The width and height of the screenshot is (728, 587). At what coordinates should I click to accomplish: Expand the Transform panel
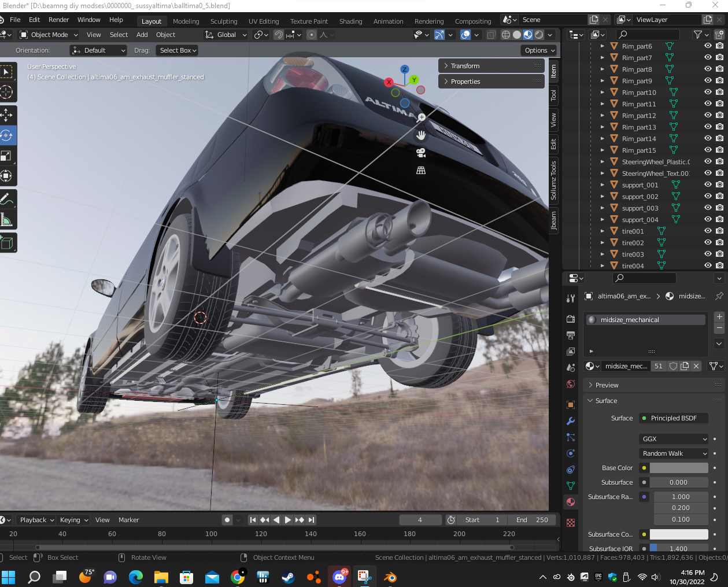tap(491, 66)
